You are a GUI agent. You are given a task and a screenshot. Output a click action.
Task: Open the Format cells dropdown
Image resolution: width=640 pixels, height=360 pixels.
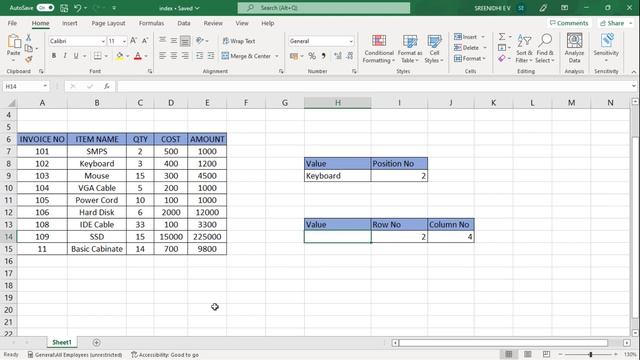coord(470,59)
